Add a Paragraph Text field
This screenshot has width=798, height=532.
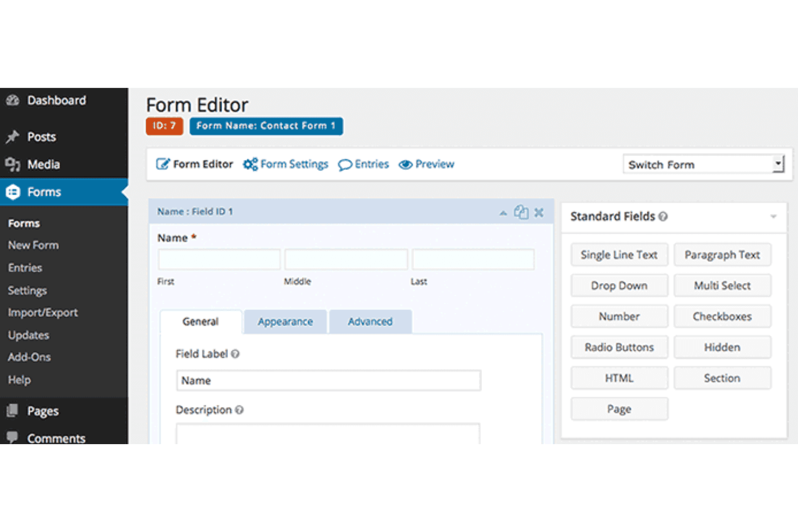pos(722,255)
